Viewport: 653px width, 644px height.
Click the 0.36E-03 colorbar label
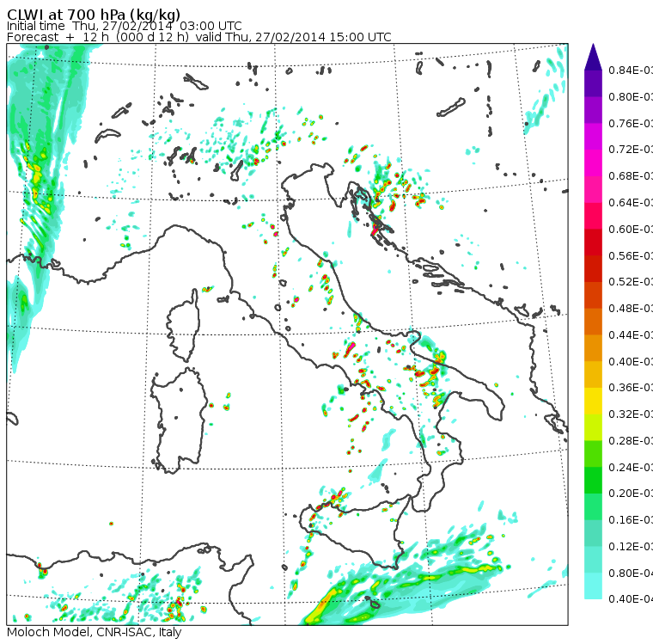[x=631, y=388]
